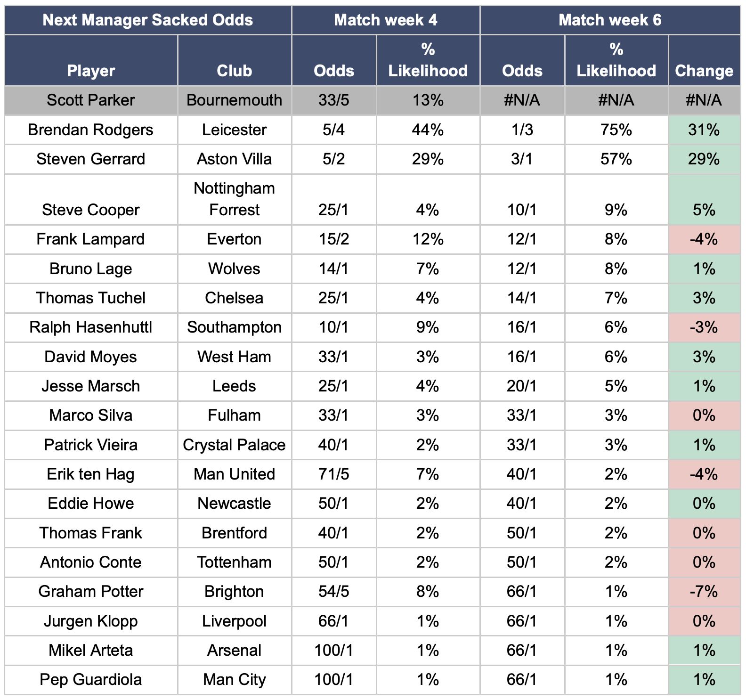Select Steven Gerrard's 57% likelihood cell

616,159
